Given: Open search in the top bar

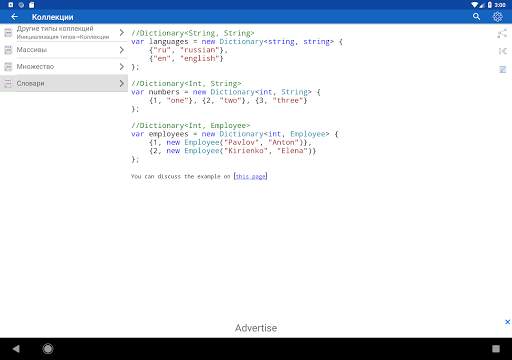Looking at the screenshot, I should coord(476,17).
